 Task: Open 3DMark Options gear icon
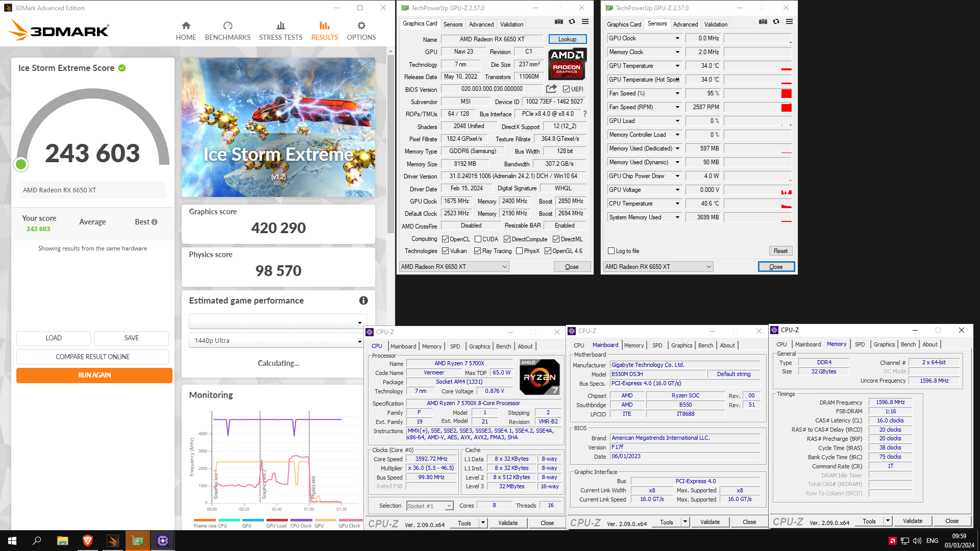361,26
